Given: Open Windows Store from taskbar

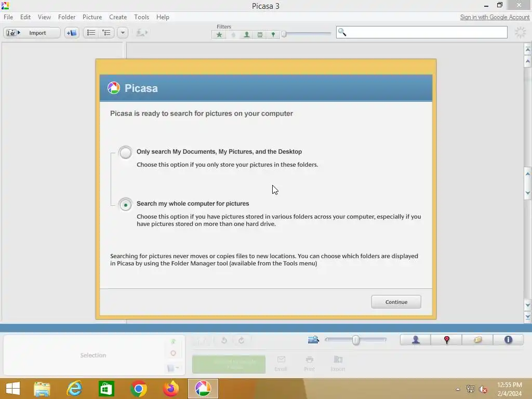Looking at the screenshot, I should click(106, 389).
